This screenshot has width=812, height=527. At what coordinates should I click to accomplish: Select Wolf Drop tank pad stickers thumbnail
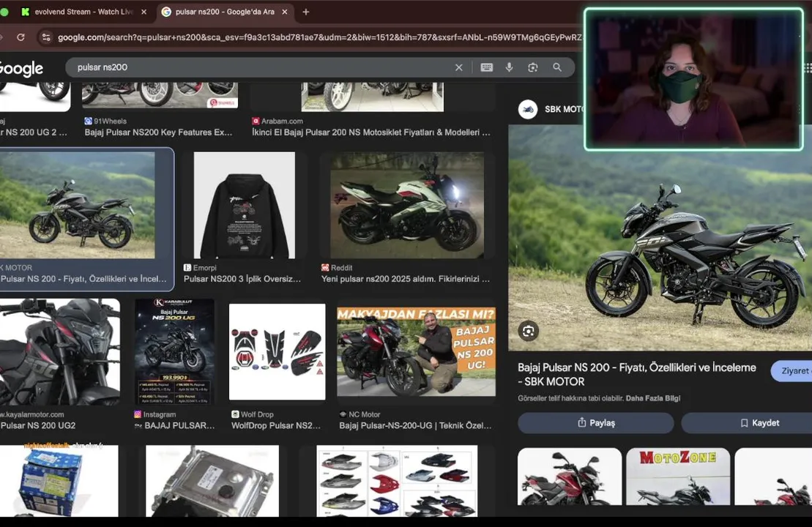tap(277, 352)
